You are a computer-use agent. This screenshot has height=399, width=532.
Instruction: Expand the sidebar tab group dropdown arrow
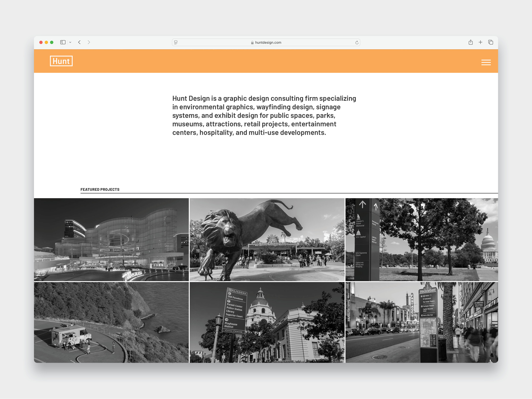pyautogui.click(x=70, y=42)
